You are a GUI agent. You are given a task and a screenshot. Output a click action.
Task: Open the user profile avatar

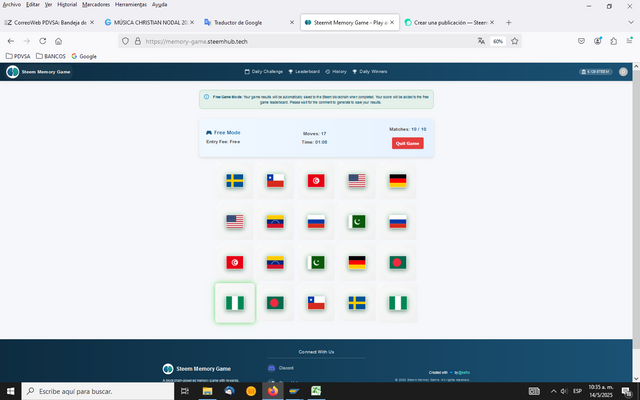(x=623, y=72)
